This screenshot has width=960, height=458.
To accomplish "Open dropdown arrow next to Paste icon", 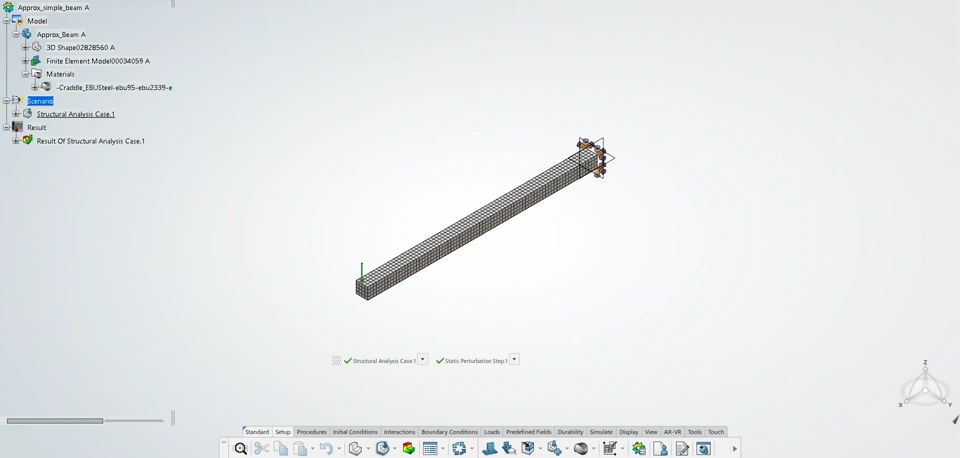I will (x=312, y=449).
